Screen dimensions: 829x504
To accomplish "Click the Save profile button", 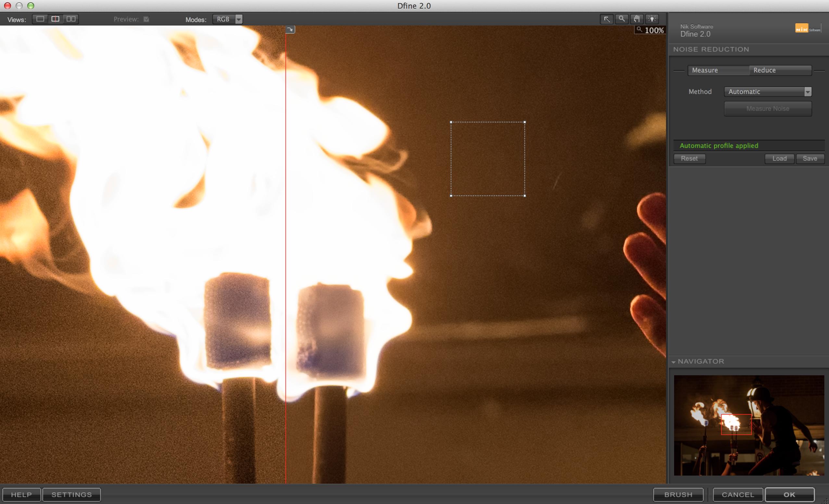I will (x=810, y=158).
